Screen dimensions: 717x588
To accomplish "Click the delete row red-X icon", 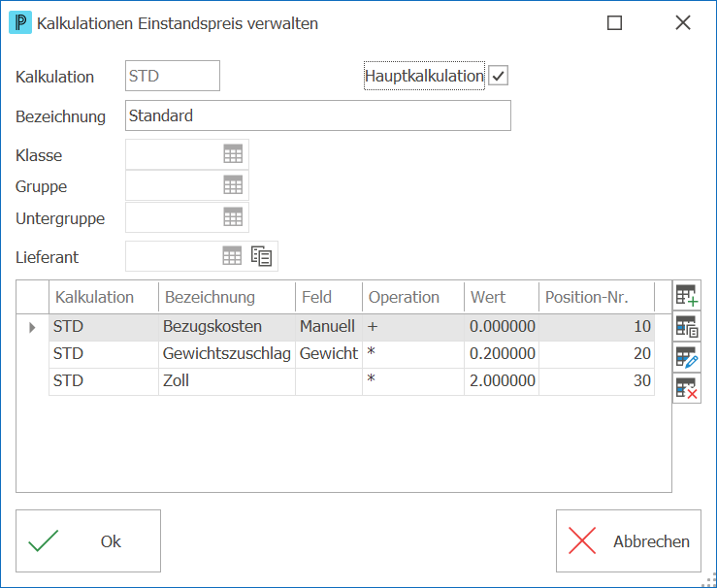I will point(687,388).
